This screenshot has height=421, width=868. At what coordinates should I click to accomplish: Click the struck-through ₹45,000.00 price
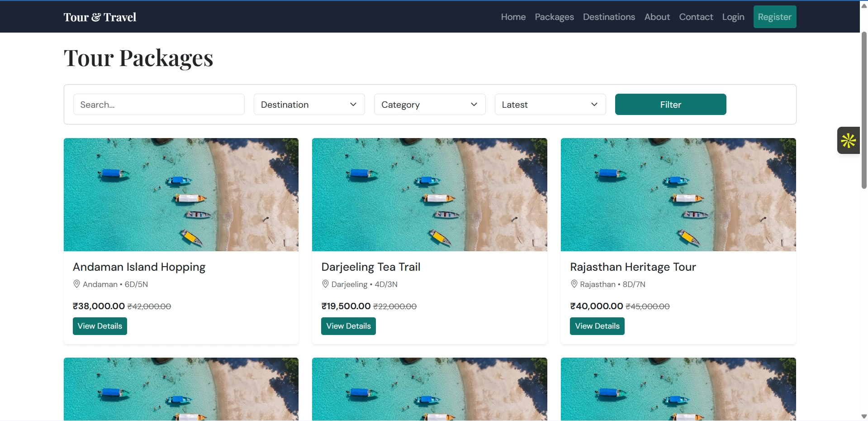648,306
